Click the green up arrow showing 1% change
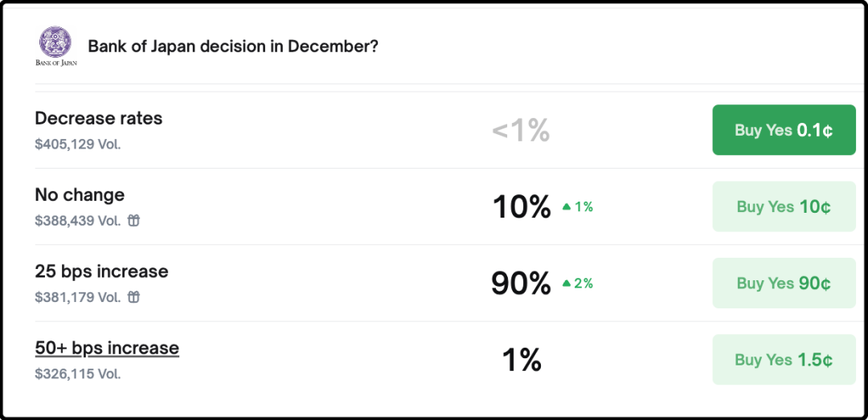868x420 pixels. (566, 207)
